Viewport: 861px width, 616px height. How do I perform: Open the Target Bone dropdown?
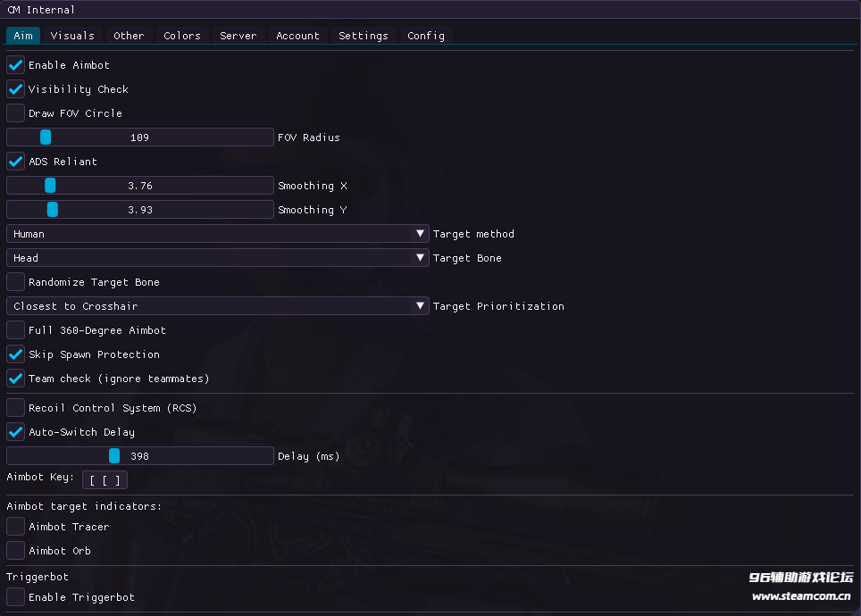[218, 258]
